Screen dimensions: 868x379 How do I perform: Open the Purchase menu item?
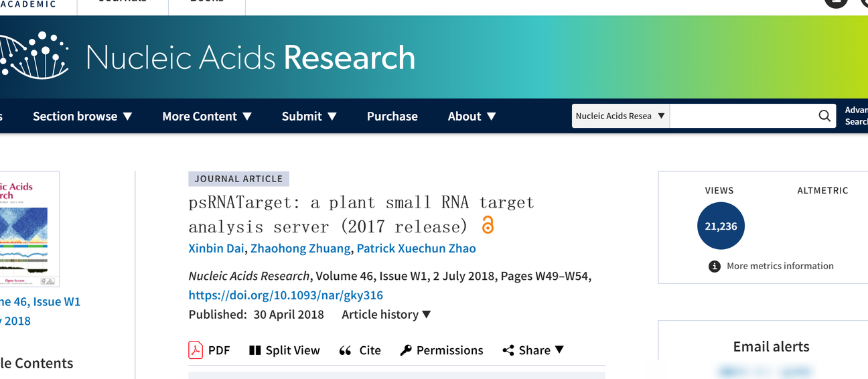[x=392, y=116]
